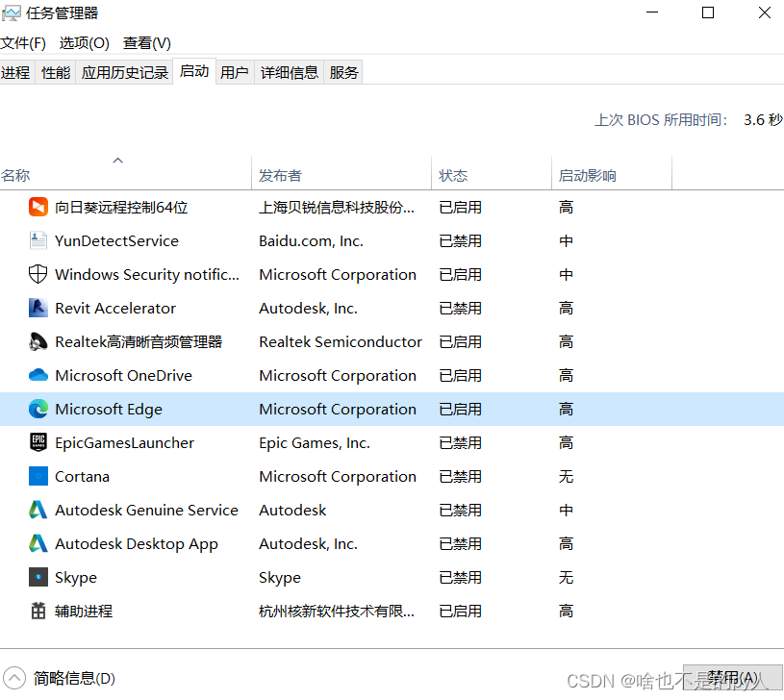Sort by the 启动影响 column header
The image size is (784, 700).
coord(612,173)
